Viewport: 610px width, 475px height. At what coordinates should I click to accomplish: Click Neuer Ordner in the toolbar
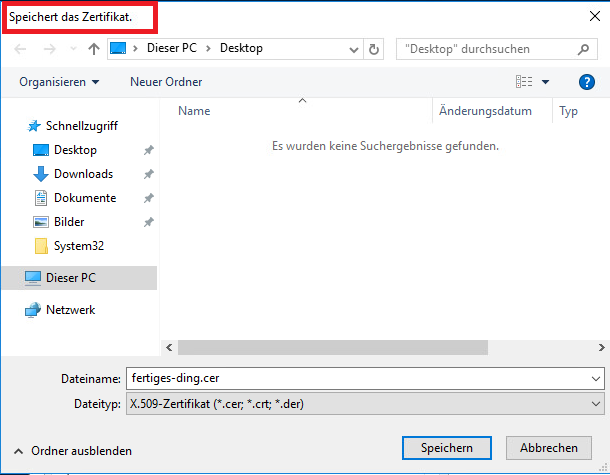[166, 82]
